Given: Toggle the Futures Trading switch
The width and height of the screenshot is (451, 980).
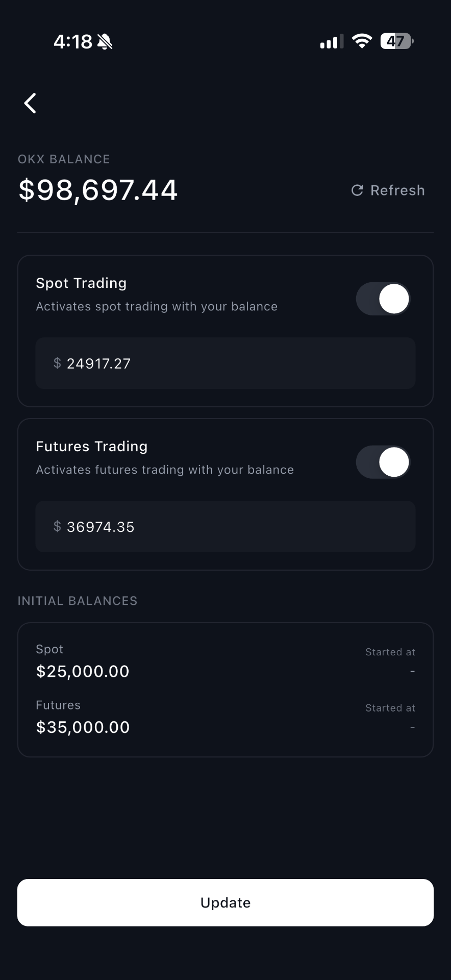Looking at the screenshot, I should [x=383, y=462].
